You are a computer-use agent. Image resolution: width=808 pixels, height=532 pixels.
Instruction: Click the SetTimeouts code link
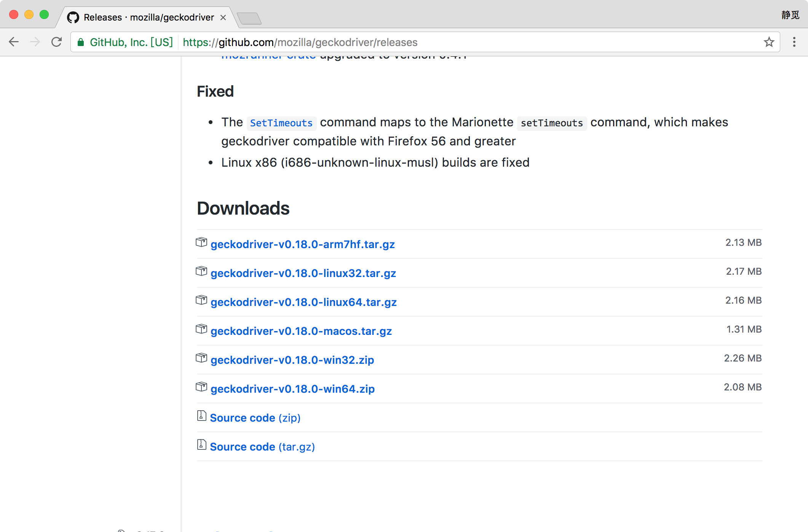click(x=281, y=123)
